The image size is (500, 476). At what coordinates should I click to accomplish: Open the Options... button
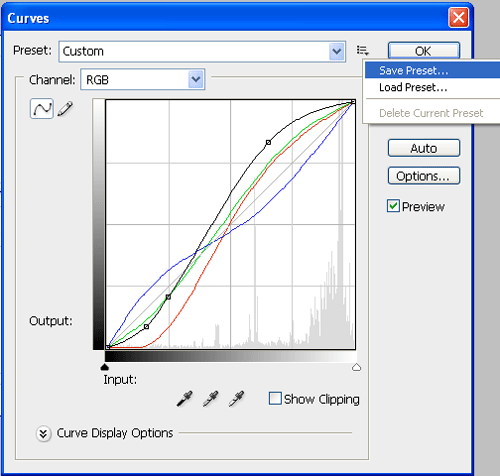click(x=424, y=176)
